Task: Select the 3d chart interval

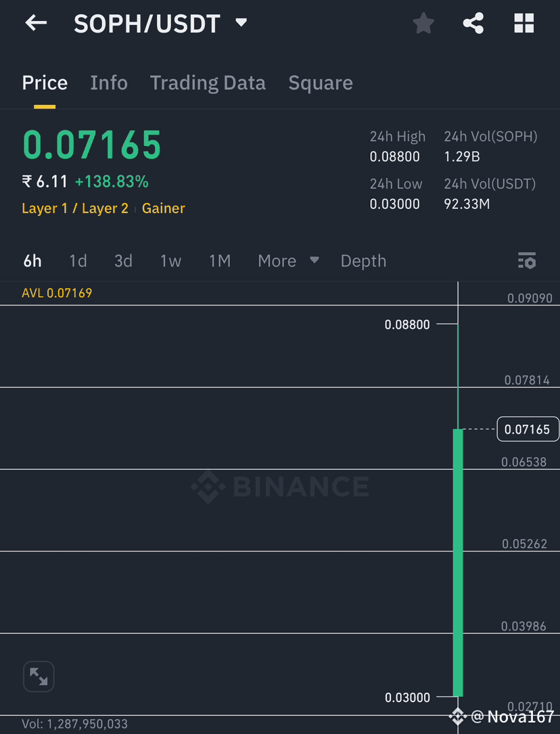Action: tap(124, 260)
